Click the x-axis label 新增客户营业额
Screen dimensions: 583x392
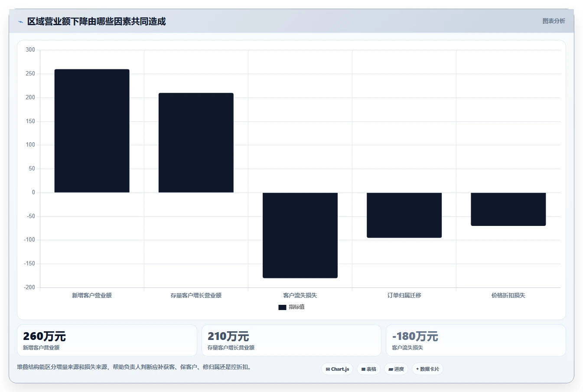pos(92,295)
